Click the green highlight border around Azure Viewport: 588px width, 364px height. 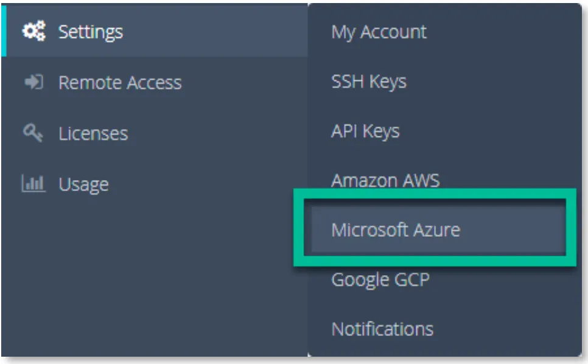(x=435, y=194)
